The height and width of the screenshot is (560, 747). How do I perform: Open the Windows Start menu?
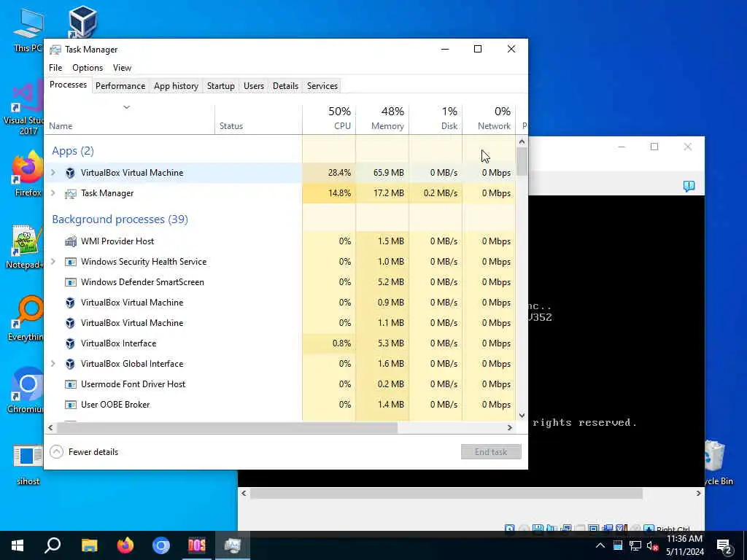click(18, 545)
